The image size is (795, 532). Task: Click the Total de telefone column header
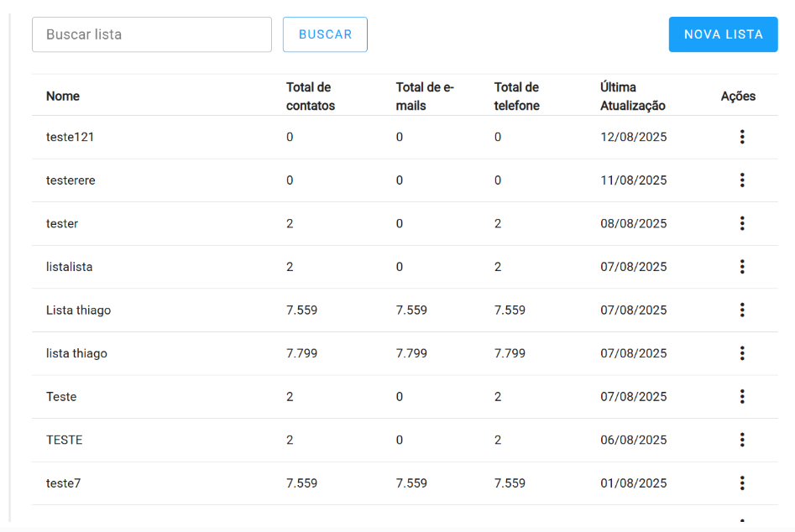tap(516, 96)
